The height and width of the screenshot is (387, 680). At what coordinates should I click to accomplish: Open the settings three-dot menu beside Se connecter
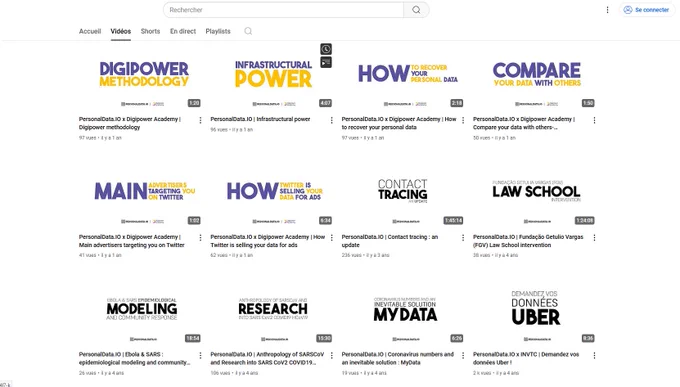point(607,10)
